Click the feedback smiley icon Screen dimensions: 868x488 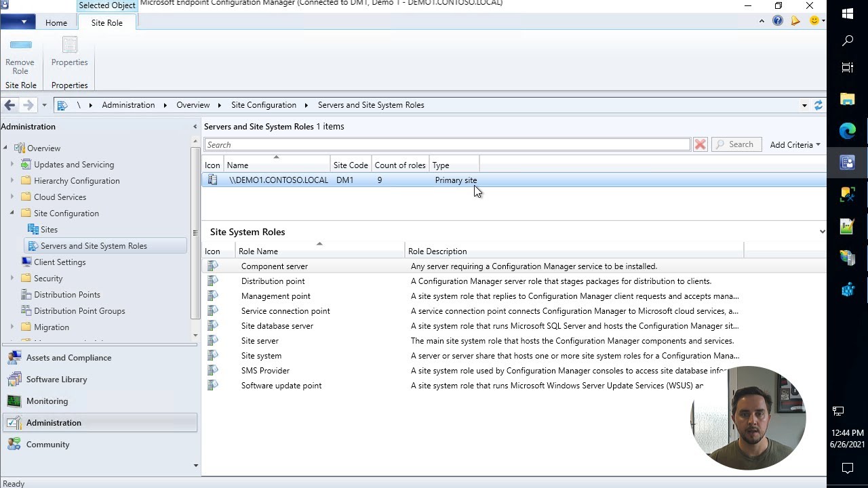coord(814,21)
